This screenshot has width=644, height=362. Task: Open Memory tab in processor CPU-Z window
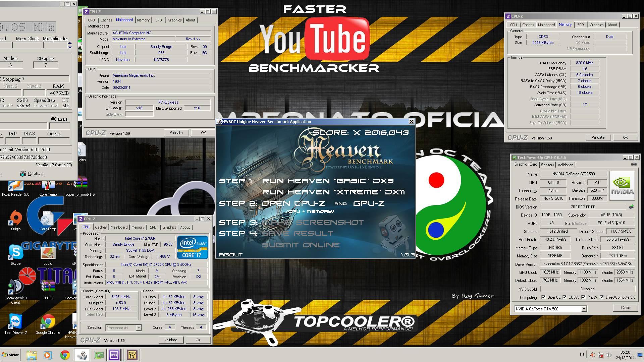(138, 227)
